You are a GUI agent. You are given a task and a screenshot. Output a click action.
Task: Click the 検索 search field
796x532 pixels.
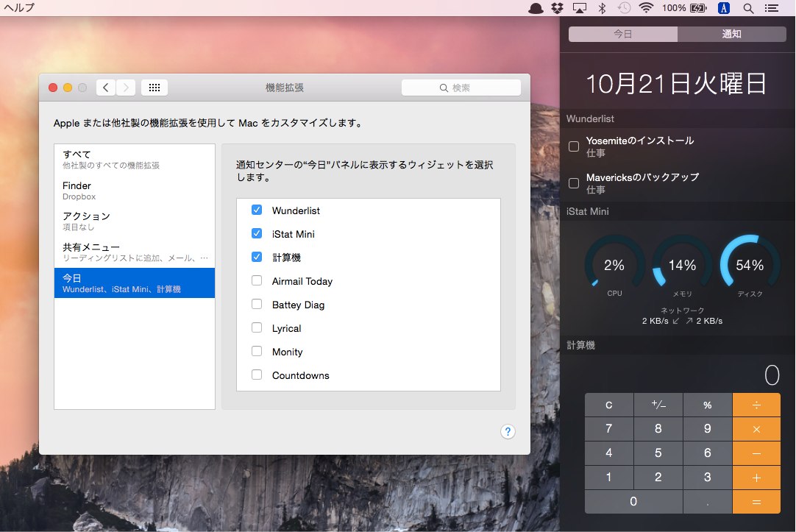pyautogui.click(x=461, y=88)
